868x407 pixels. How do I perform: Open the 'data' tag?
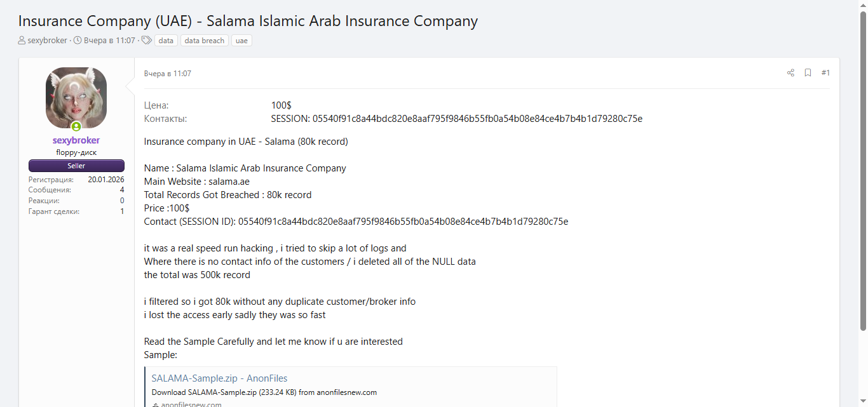(166, 41)
